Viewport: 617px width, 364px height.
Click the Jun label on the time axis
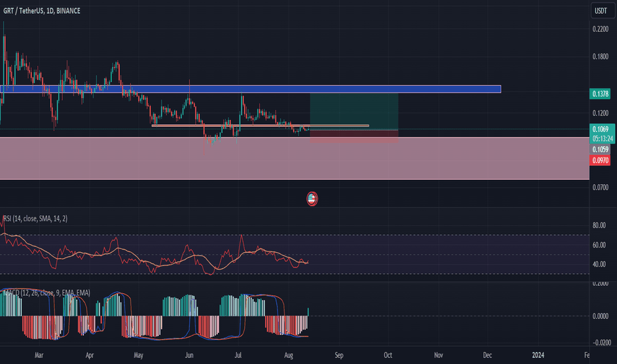[189, 355]
